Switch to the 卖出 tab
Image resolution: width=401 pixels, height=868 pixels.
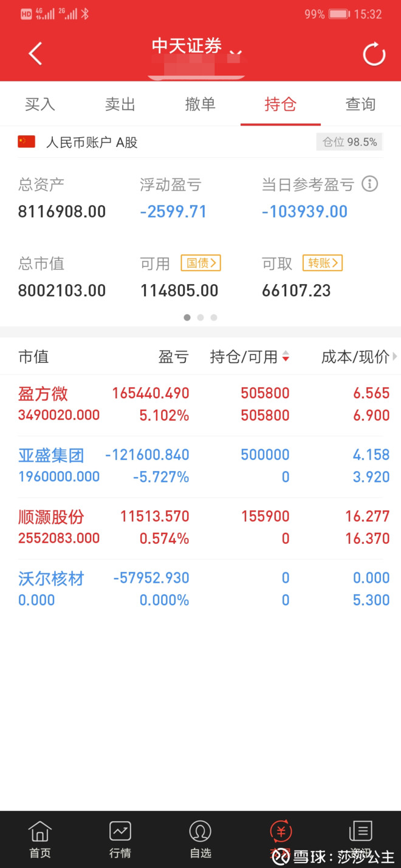[120, 104]
